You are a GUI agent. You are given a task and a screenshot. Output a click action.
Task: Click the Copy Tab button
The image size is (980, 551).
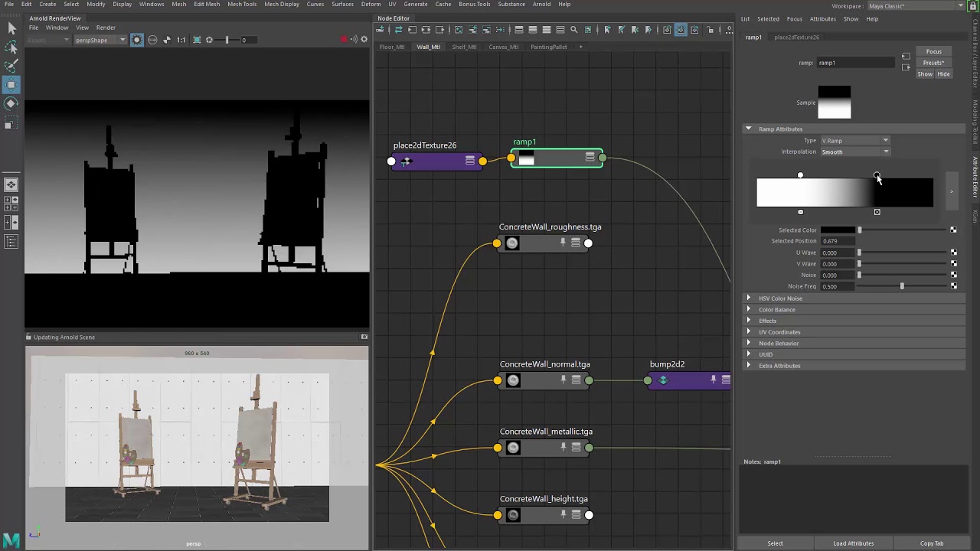pyautogui.click(x=932, y=543)
